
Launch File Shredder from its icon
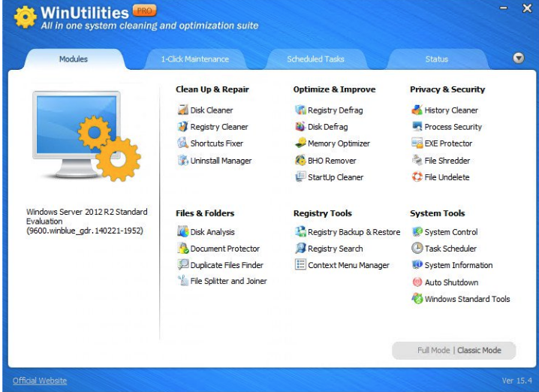(x=417, y=160)
